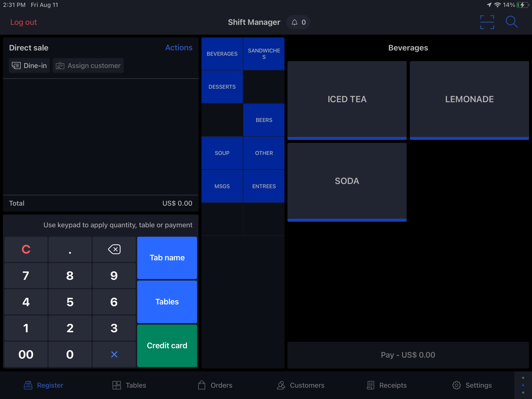Open notifications bell counter
The height and width of the screenshot is (399, 532).
298,22
